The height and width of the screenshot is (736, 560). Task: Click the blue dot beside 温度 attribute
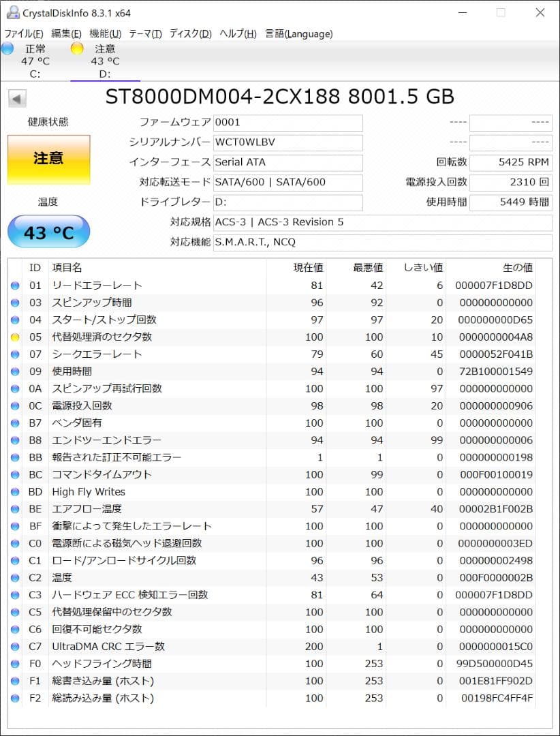15,577
